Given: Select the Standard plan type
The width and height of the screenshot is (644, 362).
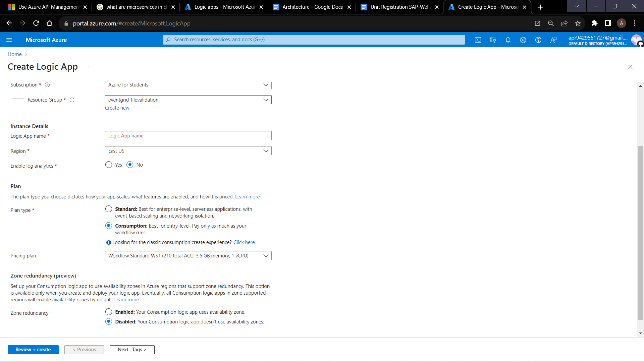Looking at the screenshot, I should tap(108, 209).
